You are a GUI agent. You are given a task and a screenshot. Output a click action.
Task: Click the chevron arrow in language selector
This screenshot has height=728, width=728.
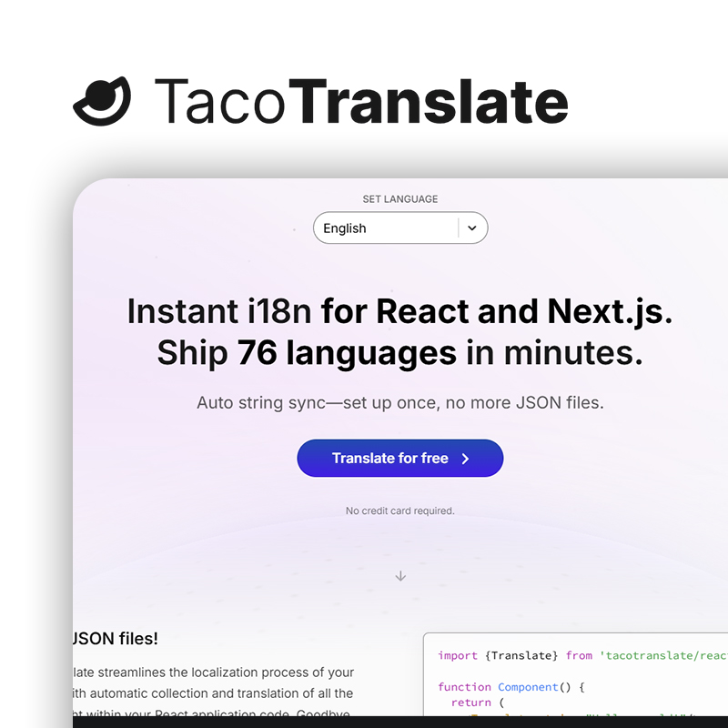click(471, 228)
